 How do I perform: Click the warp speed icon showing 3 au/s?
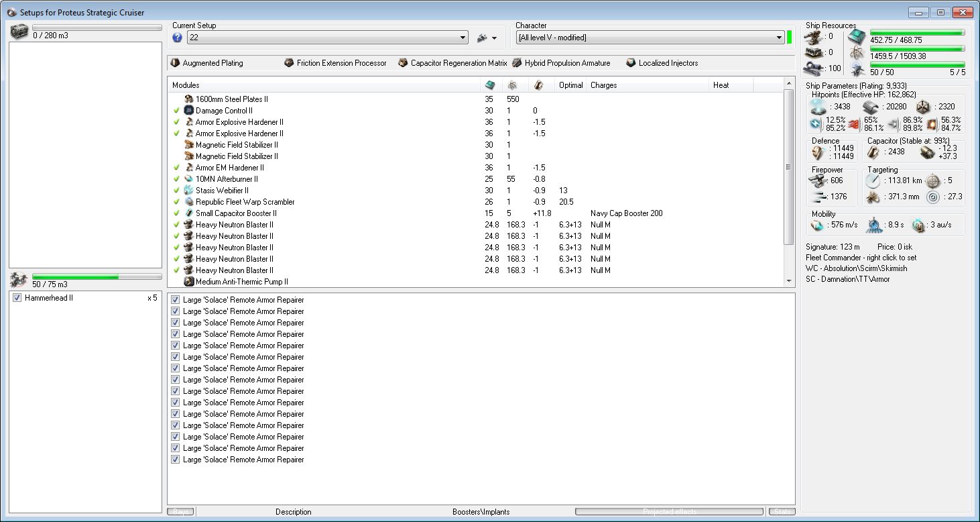point(918,225)
